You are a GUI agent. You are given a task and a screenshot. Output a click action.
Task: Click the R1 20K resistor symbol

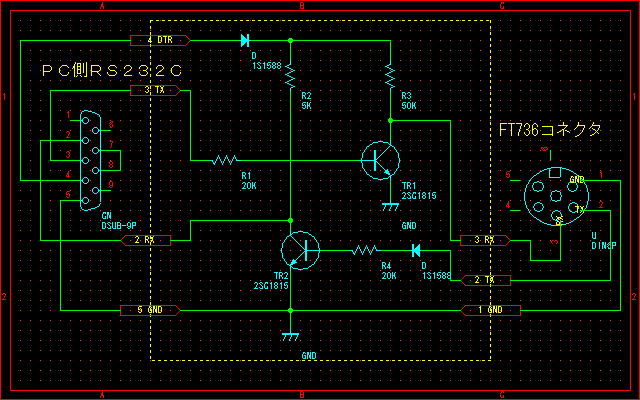(x=228, y=159)
